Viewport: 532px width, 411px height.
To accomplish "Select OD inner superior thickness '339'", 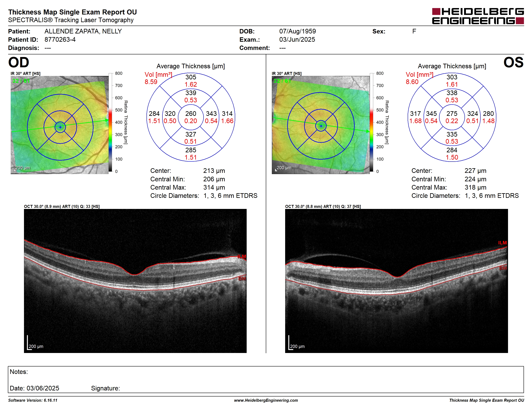I will [191, 93].
